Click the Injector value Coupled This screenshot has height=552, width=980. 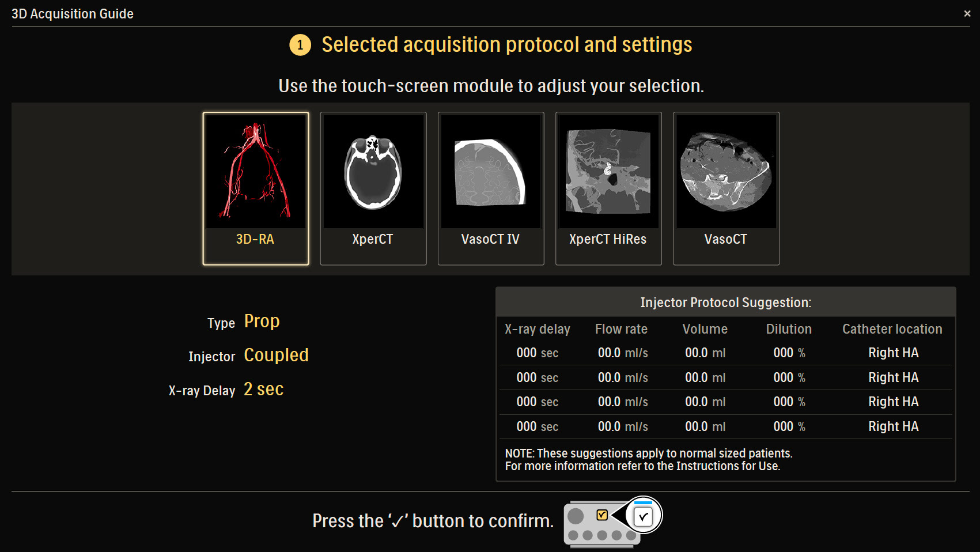click(276, 355)
